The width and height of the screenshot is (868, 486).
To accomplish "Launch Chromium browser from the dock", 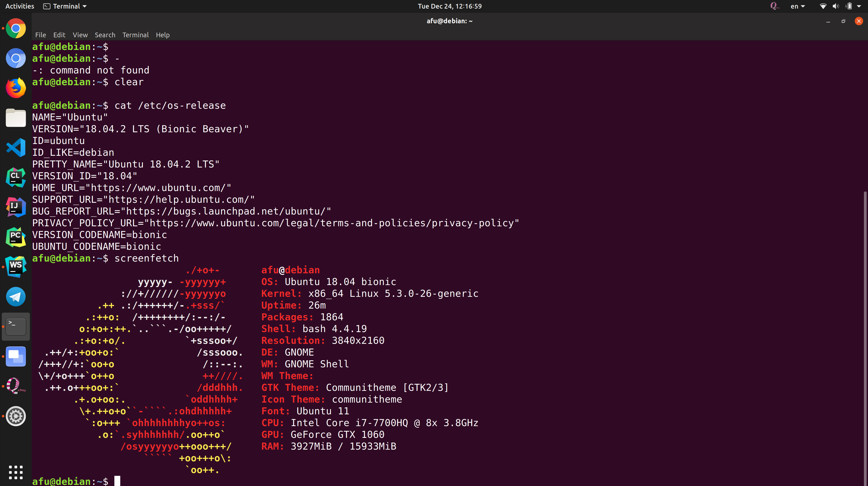I will coord(16,58).
